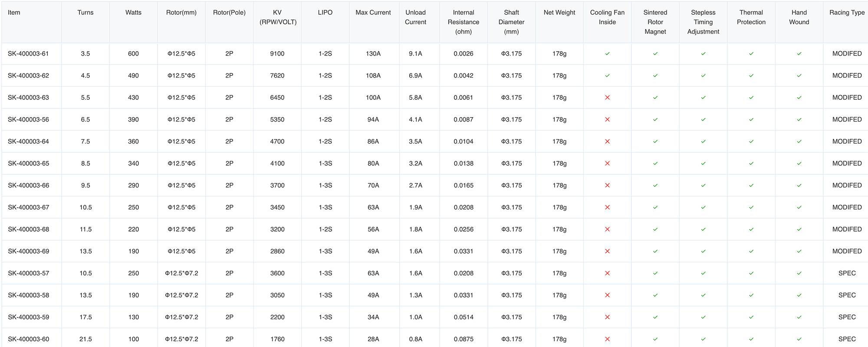Click Sintered Rotor Magnet check for SK-400003-56
Screen dimensions: 868x347
pyautogui.click(x=655, y=119)
